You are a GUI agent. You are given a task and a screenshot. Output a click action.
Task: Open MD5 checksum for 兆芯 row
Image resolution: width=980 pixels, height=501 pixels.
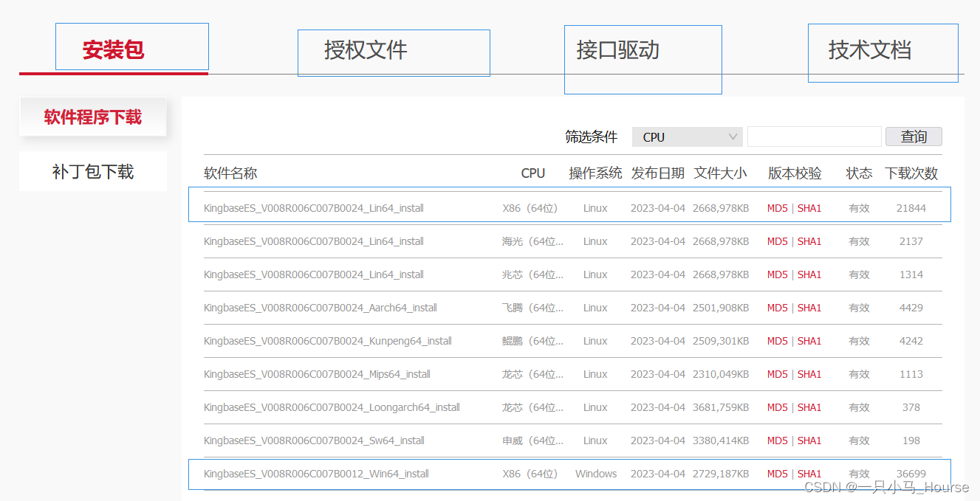(x=778, y=274)
